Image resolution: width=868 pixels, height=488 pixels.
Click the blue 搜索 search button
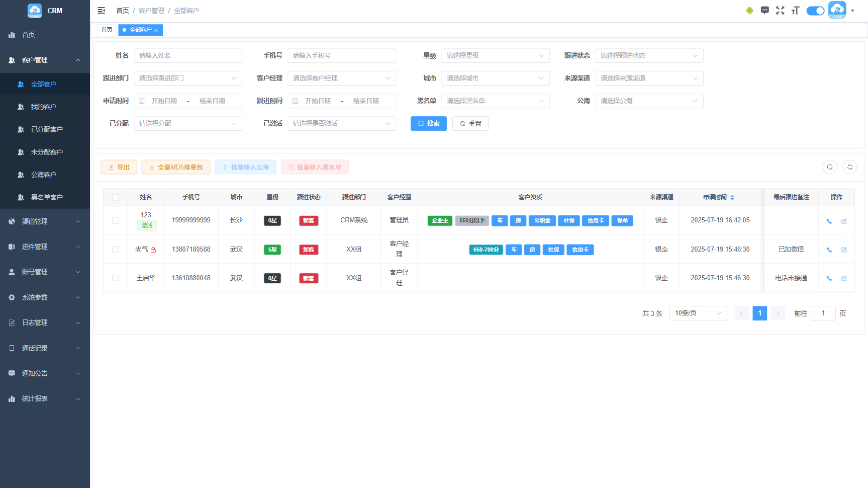click(x=428, y=124)
